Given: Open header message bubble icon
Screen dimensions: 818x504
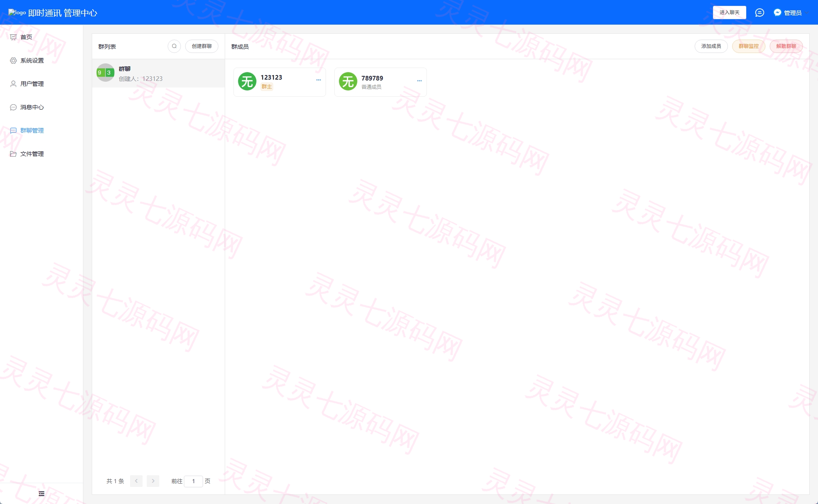Looking at the screenshot, I should pyautogui.click(x=760, y=13).
